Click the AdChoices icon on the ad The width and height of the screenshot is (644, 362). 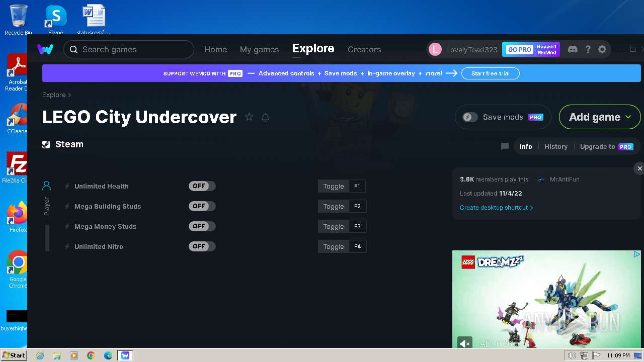636,254
